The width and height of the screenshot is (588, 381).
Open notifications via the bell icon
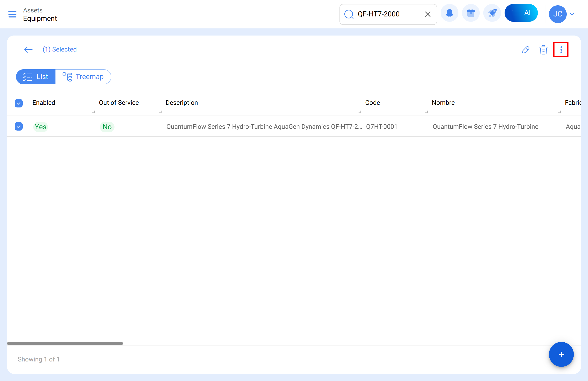pos(449,13)
